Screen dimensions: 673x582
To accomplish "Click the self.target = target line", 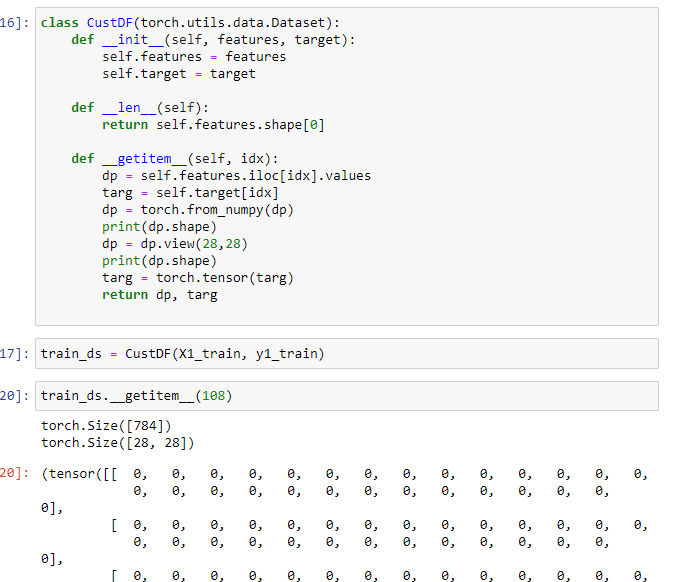I will [x=178, y=74].
